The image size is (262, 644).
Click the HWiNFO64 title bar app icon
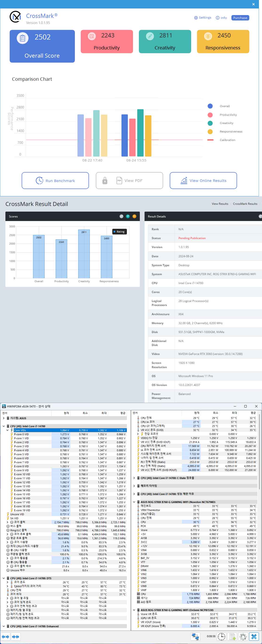(x=4, y=406)
